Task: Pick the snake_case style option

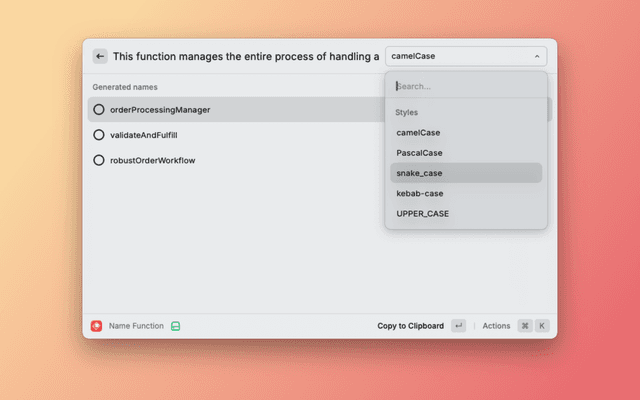Action: pyautogui.click(x=419, y=173)
